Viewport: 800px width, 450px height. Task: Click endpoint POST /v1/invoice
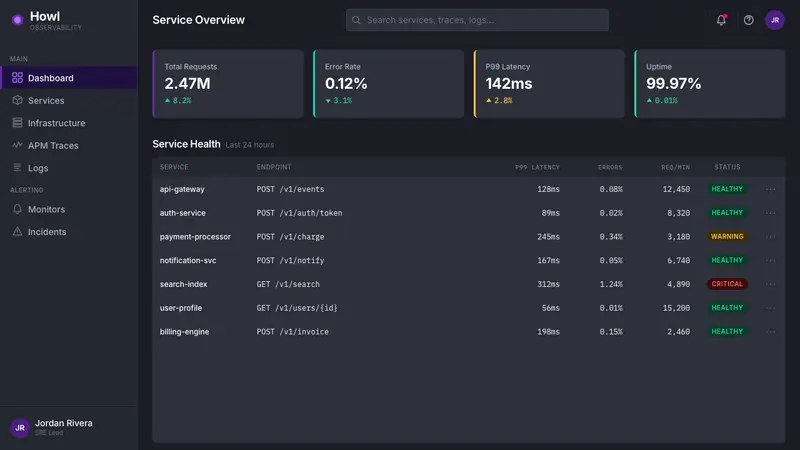293,332
